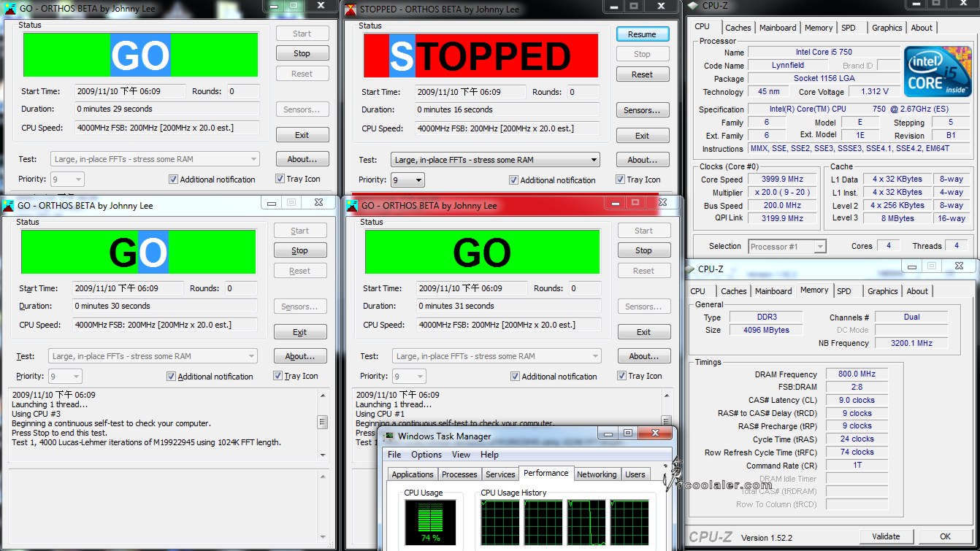Image resolution: width=980 pixels, height=551 pixels.
Task: Open the About tab in the top CPU-Z window
Action: coord(922,28)
